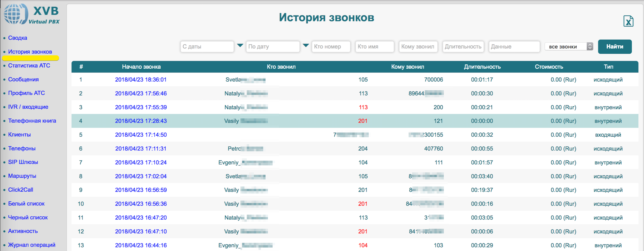Go to Статистика АТС section
The height and width of the screenshot is (251, 644).
coord(29,66)
